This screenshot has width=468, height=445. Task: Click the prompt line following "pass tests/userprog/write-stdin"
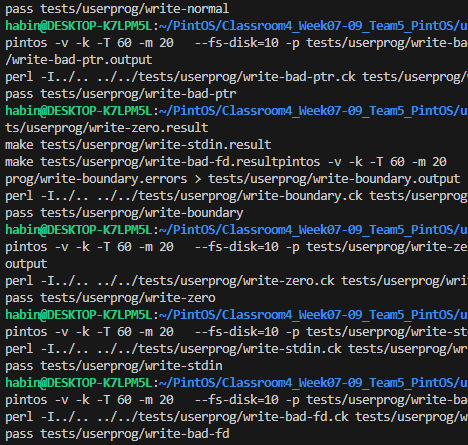[x=237, y=383]
